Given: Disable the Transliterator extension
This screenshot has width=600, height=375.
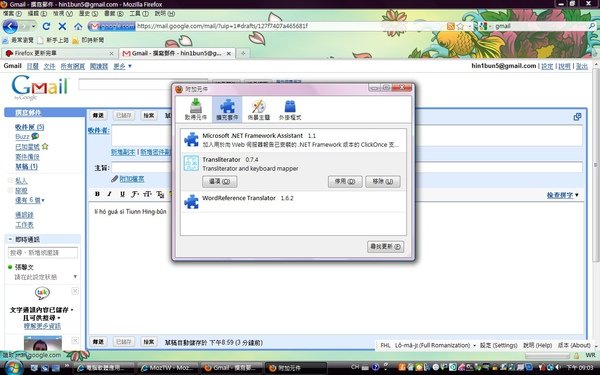Looking at the screenshot, I should pyautogui.click(x=345, y=181).
